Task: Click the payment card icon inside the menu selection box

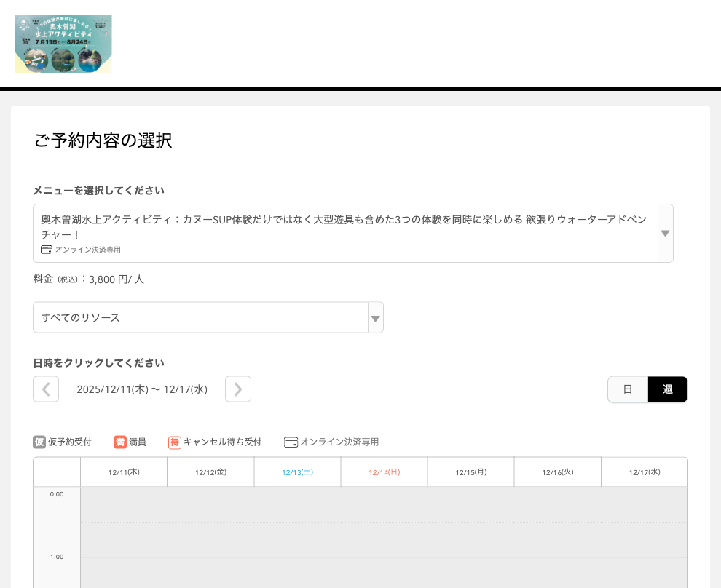Action: pyautogui.click(x=45, y=249)
